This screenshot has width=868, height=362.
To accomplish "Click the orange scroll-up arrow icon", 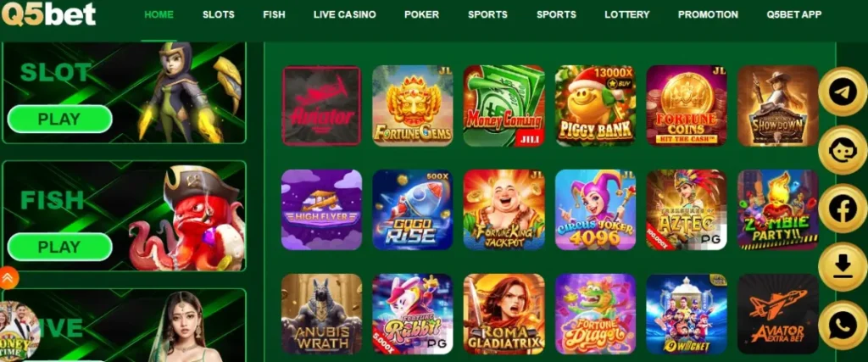I will (8, 278).
